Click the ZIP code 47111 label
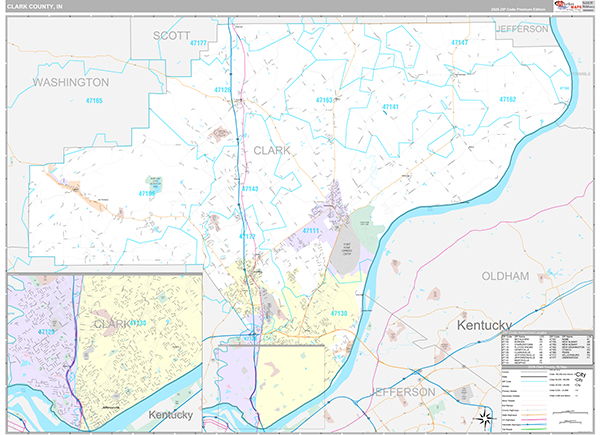600x435 pixels. tap(310, 231)
